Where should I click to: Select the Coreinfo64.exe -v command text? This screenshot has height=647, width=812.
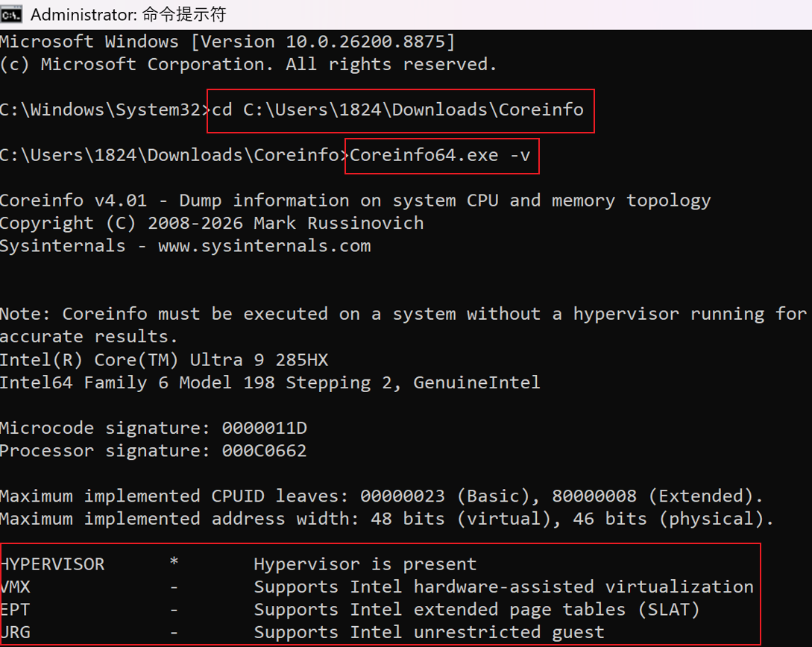click(440, 155)
